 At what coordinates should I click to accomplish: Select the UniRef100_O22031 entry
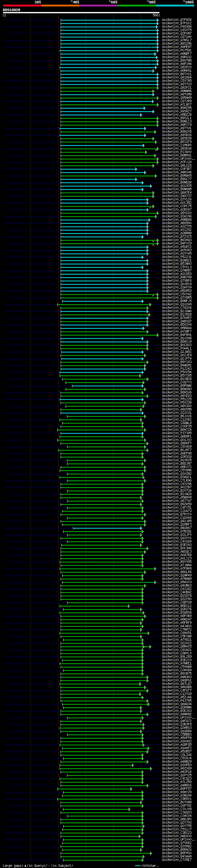(x=177, y=413)
